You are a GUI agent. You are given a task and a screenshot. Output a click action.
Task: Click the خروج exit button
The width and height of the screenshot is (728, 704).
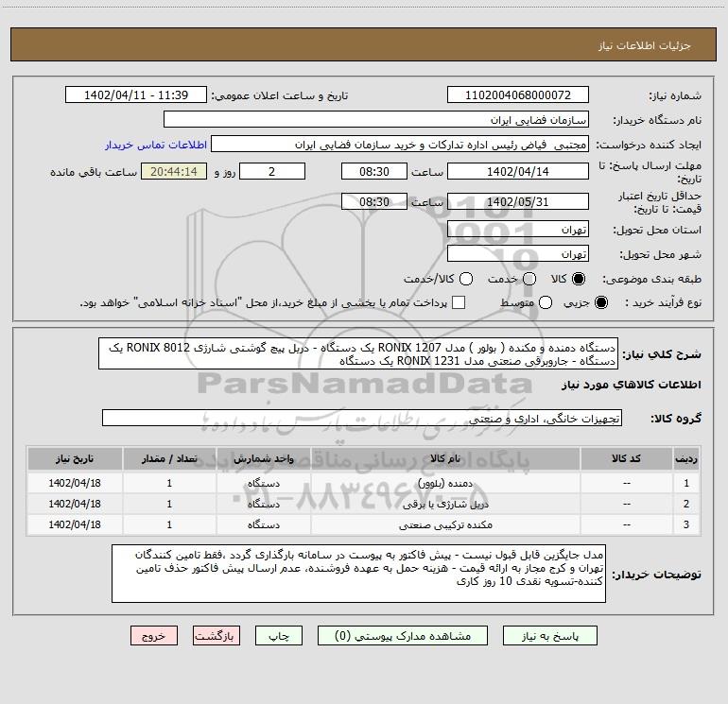[154, 636]
